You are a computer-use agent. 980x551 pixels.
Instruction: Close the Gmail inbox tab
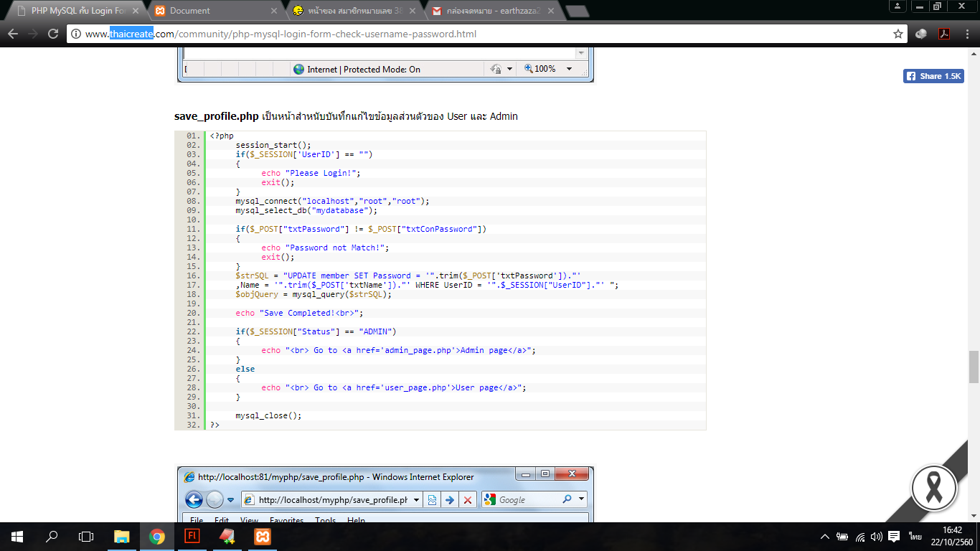coord(552,11)
